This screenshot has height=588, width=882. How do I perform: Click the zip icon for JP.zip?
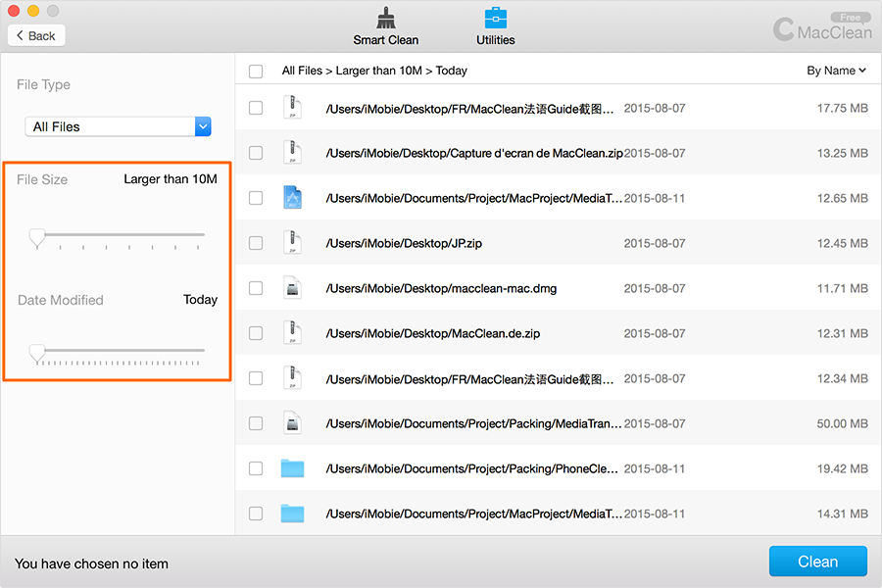coord(292,243)
